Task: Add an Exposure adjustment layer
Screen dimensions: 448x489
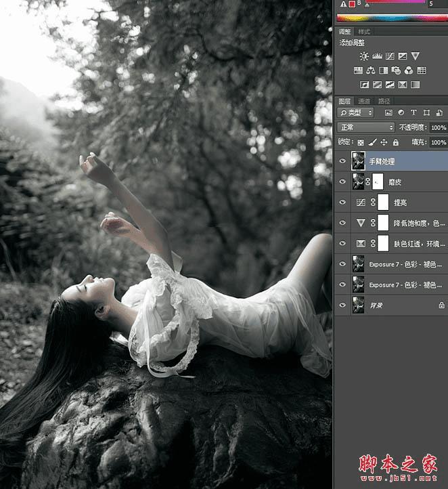Action: 403,56
